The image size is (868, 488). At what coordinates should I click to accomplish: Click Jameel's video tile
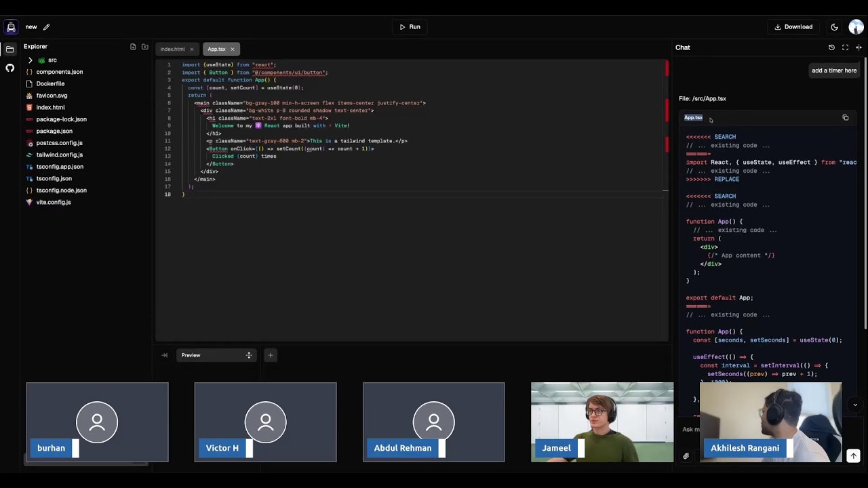point(602,422)
